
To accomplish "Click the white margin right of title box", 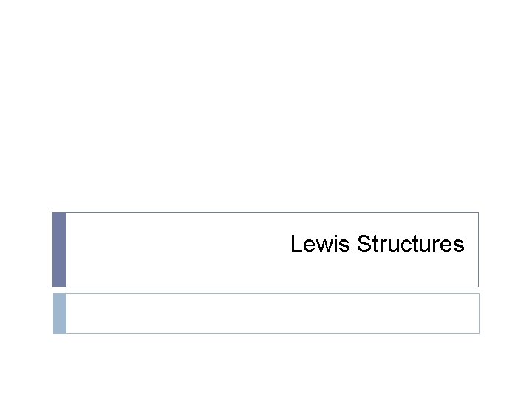I will tap(505, 250).
